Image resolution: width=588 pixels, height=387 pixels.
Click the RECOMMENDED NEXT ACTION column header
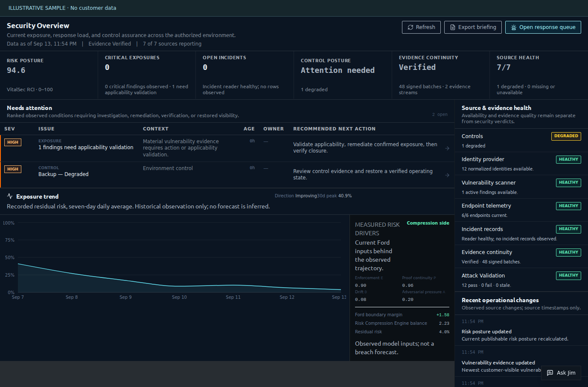(335, 129)
